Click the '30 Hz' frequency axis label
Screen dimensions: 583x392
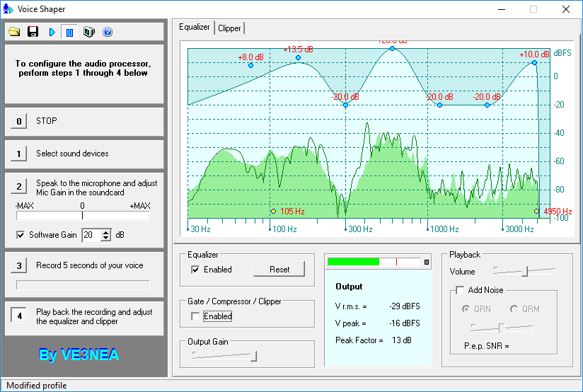point(200,229)
